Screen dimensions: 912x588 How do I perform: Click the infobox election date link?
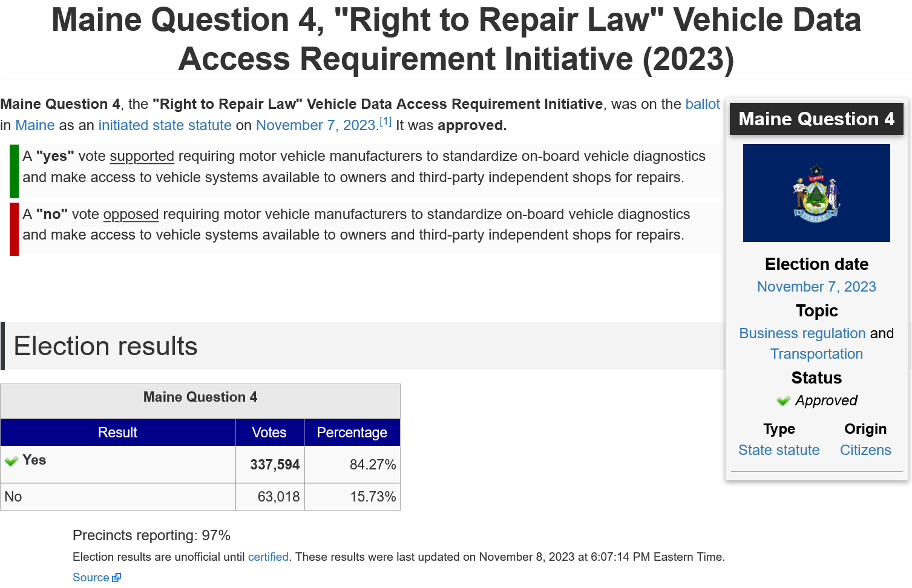(x=816, y=287)
